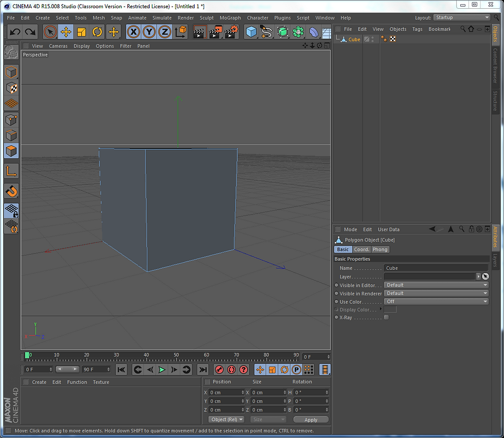Switch to Polygons mode
Screen dimensions: 504x438
(11, 151)
